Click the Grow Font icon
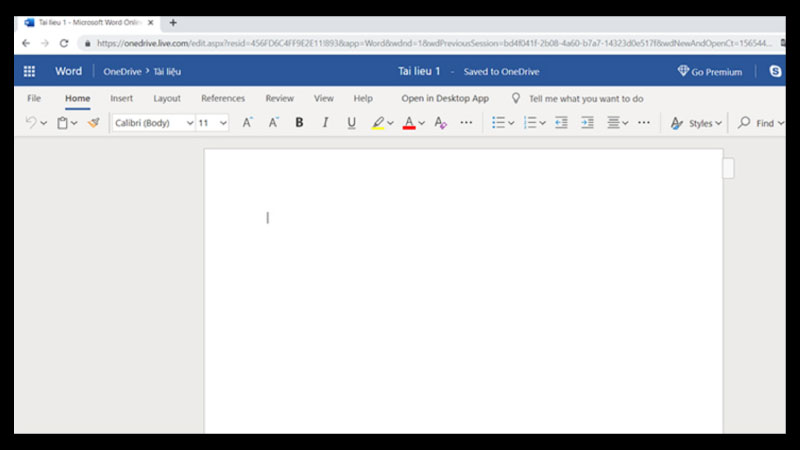Screen dimensions: 800x450 click(247, 123)
